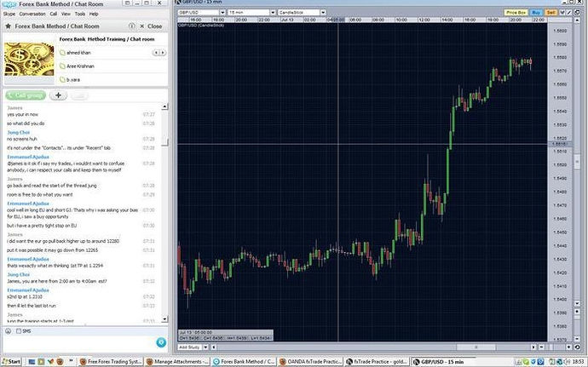This screenshot has width=588, height=367.
Task: Open the emoticon picker in the message box
Action: pyautogui.click(x=9, y=331)
